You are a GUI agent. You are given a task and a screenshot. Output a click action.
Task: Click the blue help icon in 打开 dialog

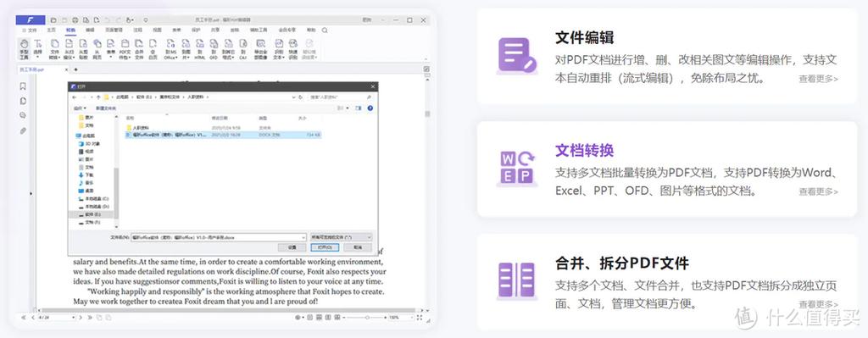point(370,108)
